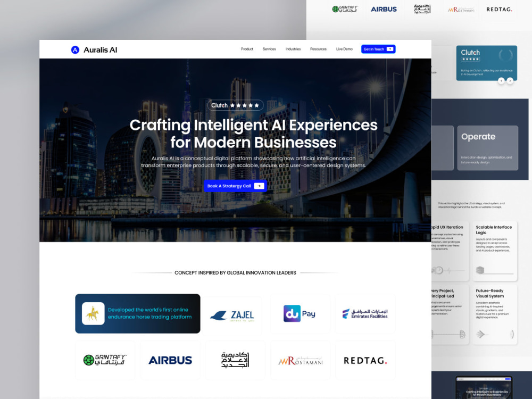532x399 pixels.
Task: Click the Operate card in background page
Action: 487,148
